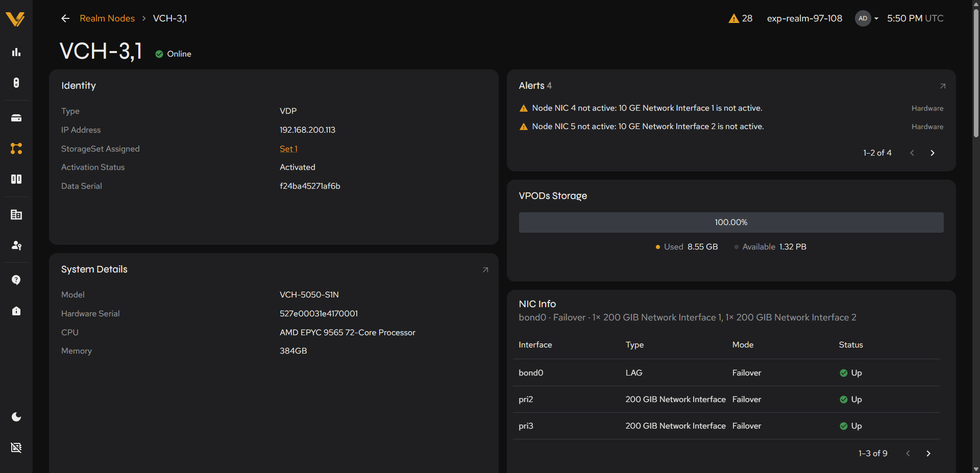Image resolution: width=980 pixels, height=473 pixels.
Task: Click the hardware serial 527e00031e4170001
Action: pos(318,314)
